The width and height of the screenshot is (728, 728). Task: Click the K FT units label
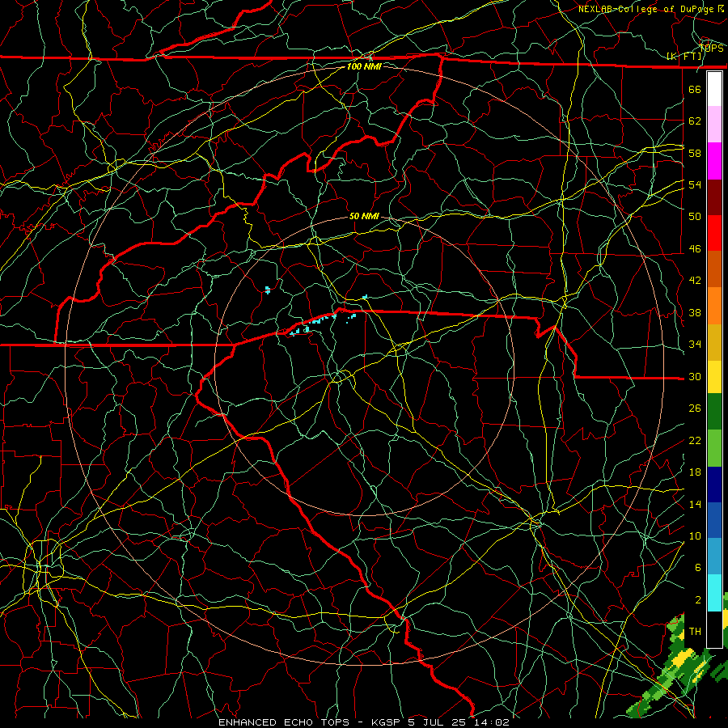coord(684,57)
